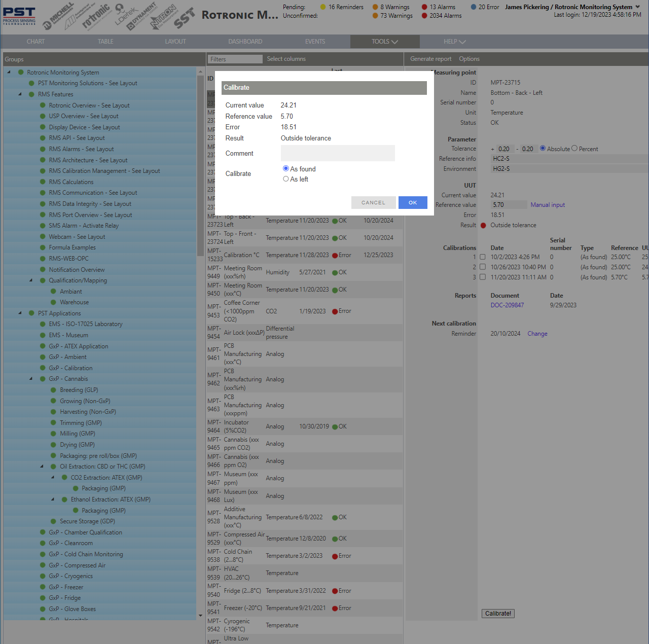Image resolution: width=649 pixels, height=644 pixels.
Task: Click the Manual input link
Action: pos(548,205)
